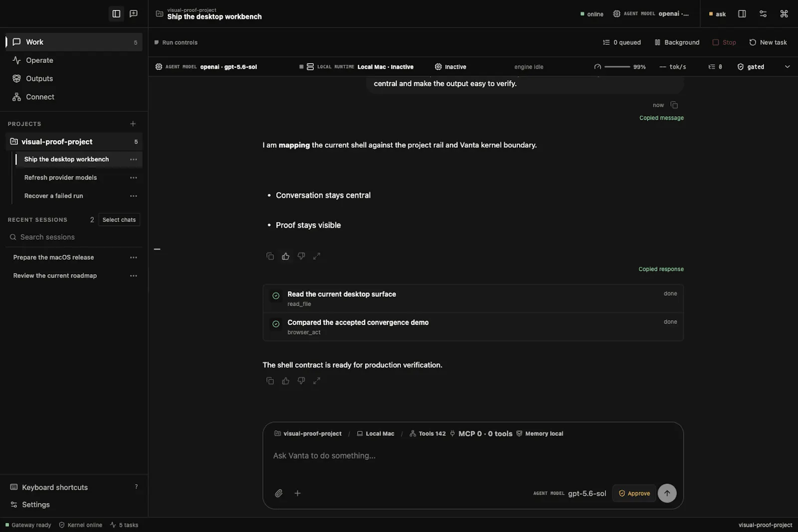The width and height of the screenshot is (798, 532).
Task: Open the header agent model selector
Action: (651, 14)
